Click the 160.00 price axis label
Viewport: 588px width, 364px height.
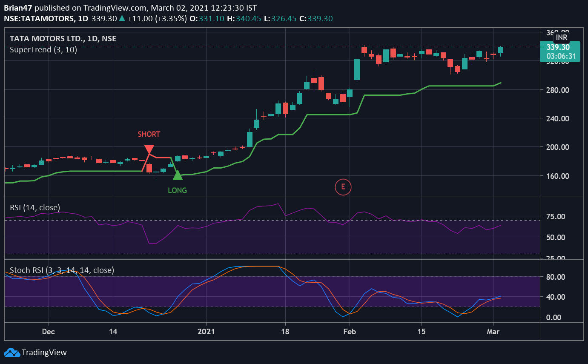pyautogui.click(x=557, y=176)
